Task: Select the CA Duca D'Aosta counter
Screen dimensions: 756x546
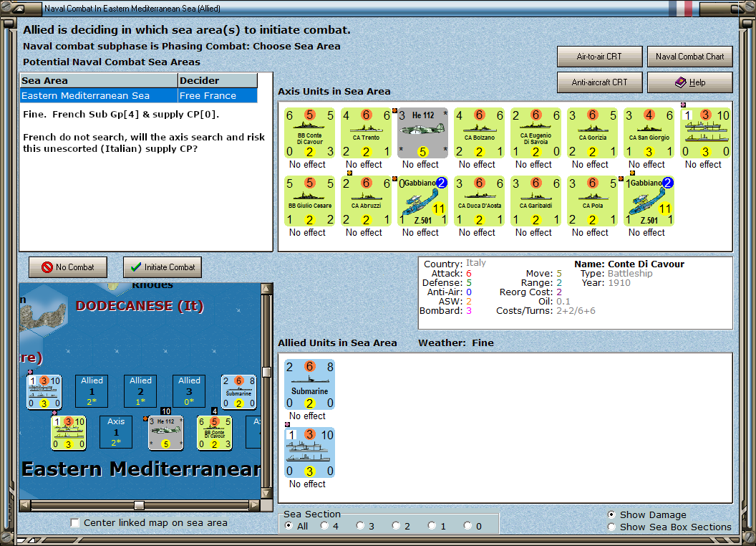Action: (479, 201)
